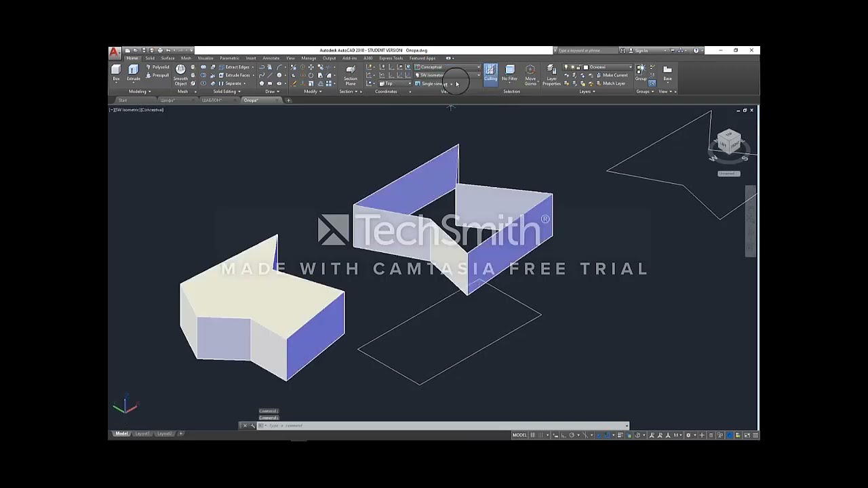
Task: Choose the Presspull tool
Action: tap(157, 75)
